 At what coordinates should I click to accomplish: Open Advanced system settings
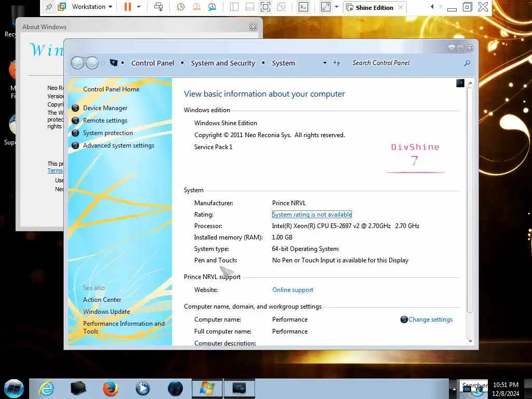(118, 145)
